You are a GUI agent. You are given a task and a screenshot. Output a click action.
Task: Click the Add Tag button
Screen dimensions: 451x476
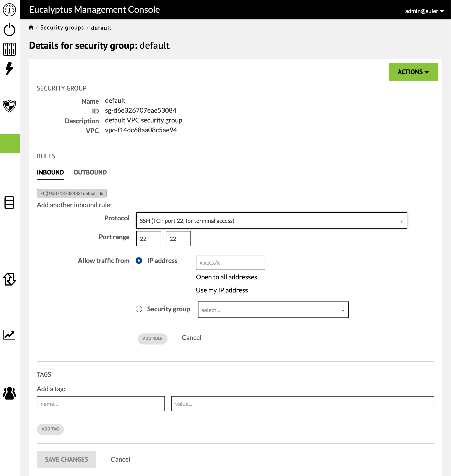coord(50,429)
